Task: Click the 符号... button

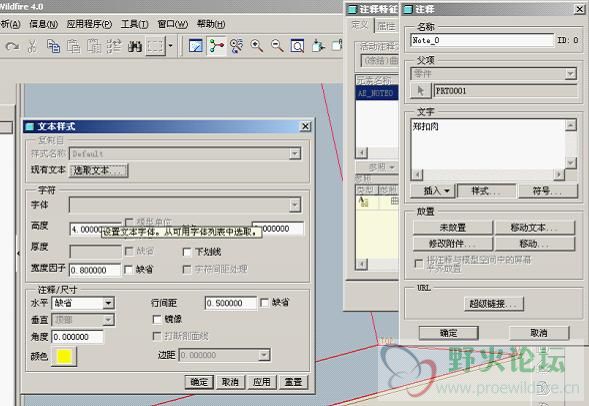Action: pyautogui.click(x=548, y=191)
